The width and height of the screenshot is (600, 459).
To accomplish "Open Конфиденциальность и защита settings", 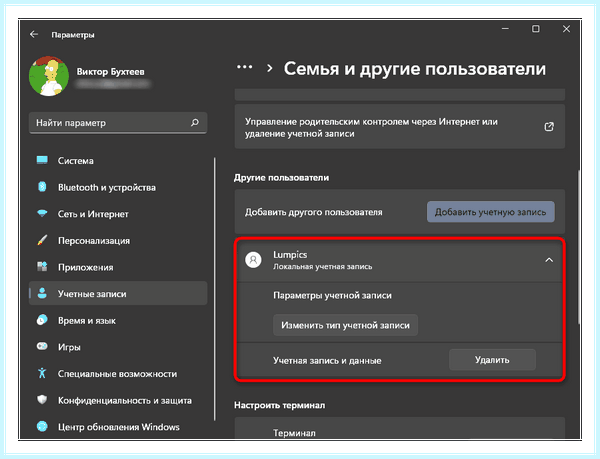I will [x=118, y=400].
